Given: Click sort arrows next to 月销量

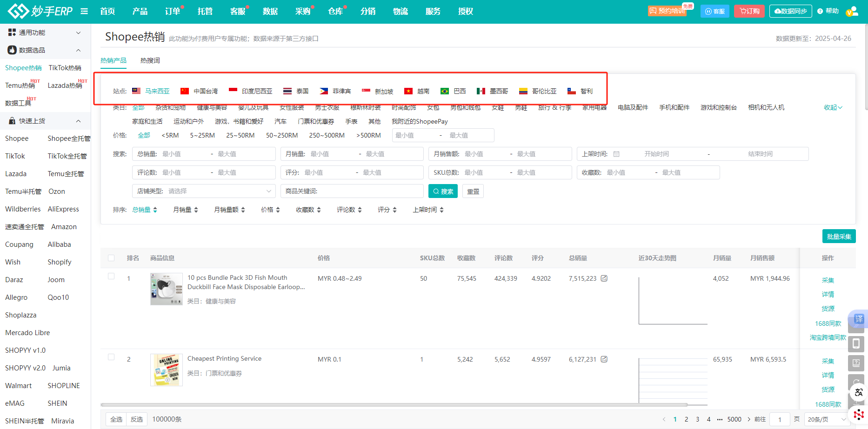Looking at the screenshot, I should click(x=196, y=210).
